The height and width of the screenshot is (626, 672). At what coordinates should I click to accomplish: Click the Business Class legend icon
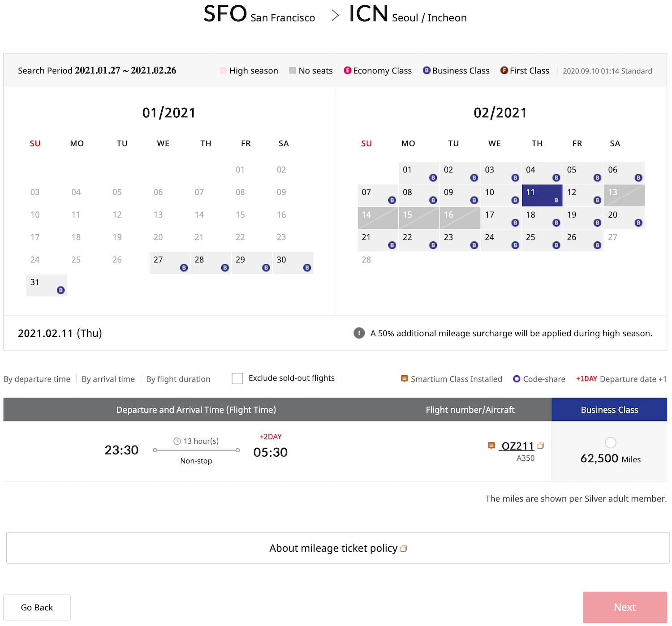click(x=426, y=70)
